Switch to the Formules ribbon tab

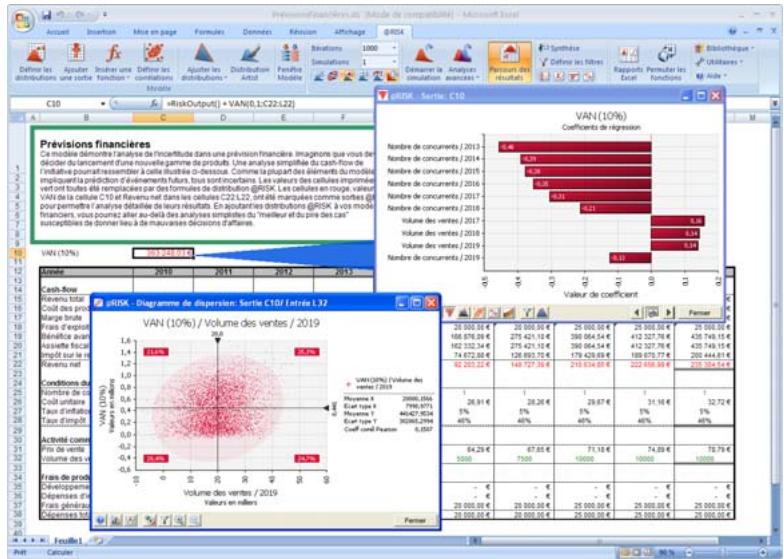tap(205, 31)
